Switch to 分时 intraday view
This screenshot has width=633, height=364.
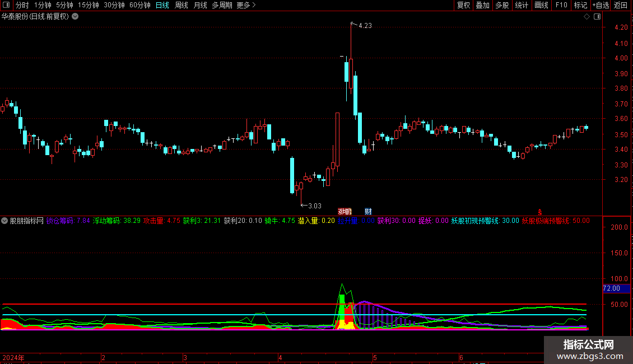(22, 5)
